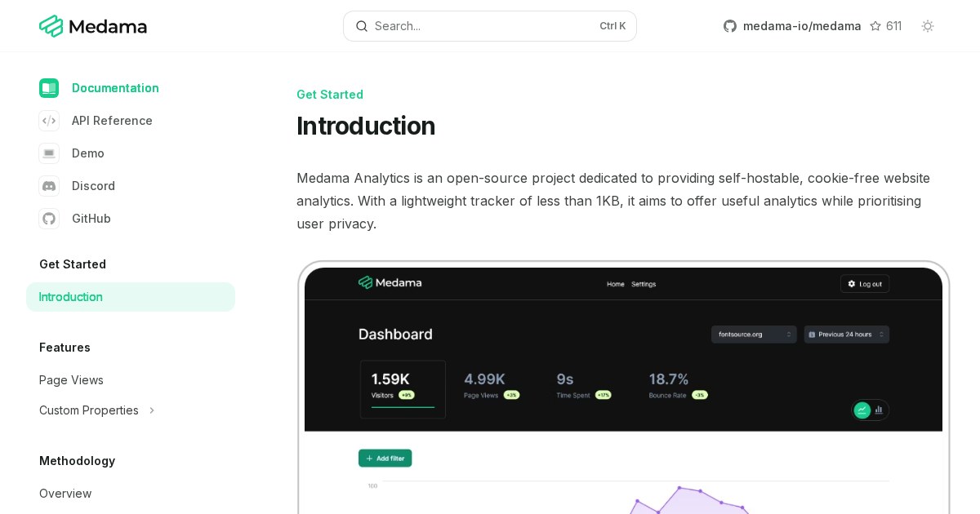Click the Methodology sidebar heading

77,461
